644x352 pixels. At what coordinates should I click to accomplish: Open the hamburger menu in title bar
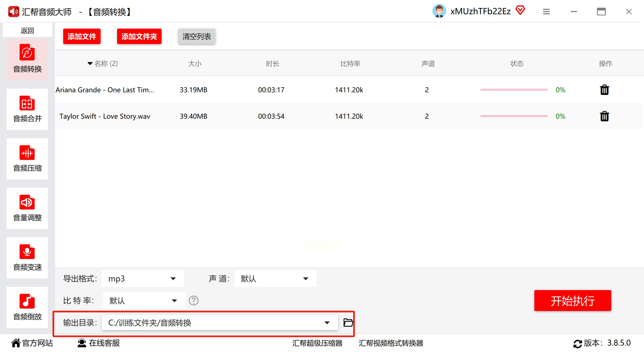click(x=546, y=12)
